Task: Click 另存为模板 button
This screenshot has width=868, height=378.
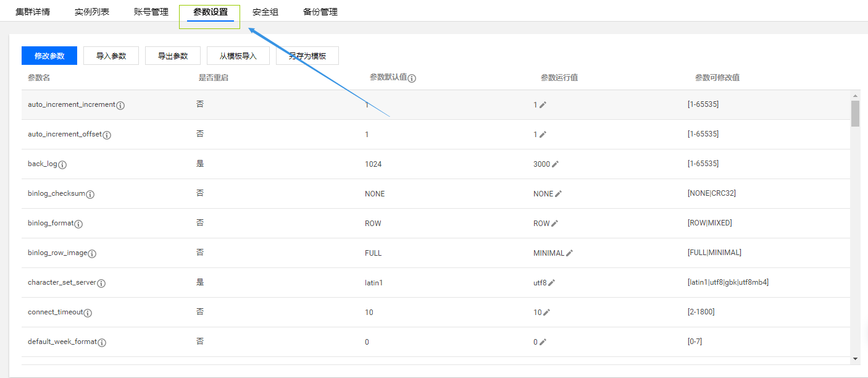Action: pyautogui.click(x=307, y=56)
